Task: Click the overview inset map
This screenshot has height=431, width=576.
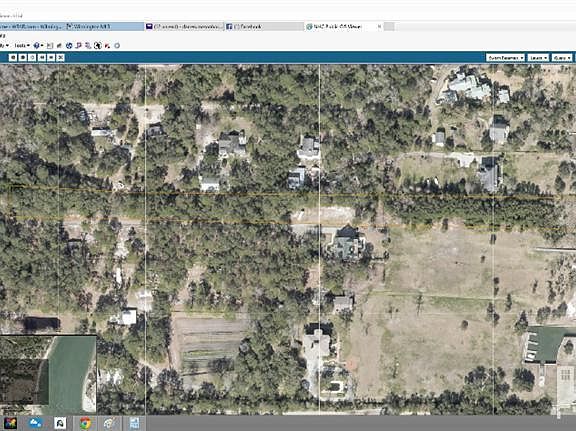Action: tap(48, 374)
